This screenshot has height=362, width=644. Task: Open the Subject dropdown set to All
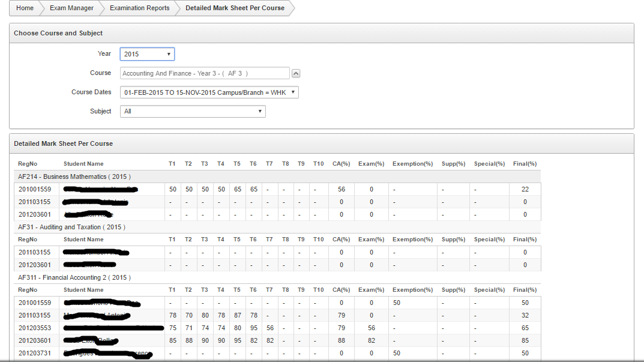193,111
